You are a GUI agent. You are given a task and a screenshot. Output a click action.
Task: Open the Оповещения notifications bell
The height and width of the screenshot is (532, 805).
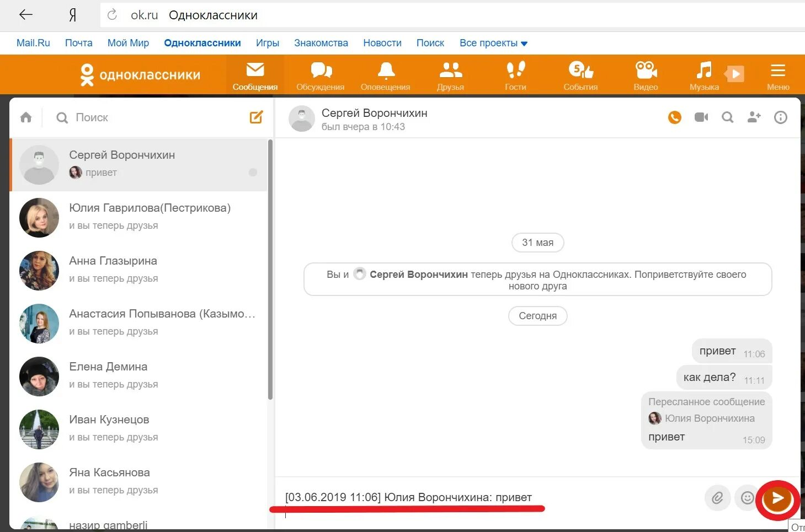pyautogui.click(x=386, y=76)
